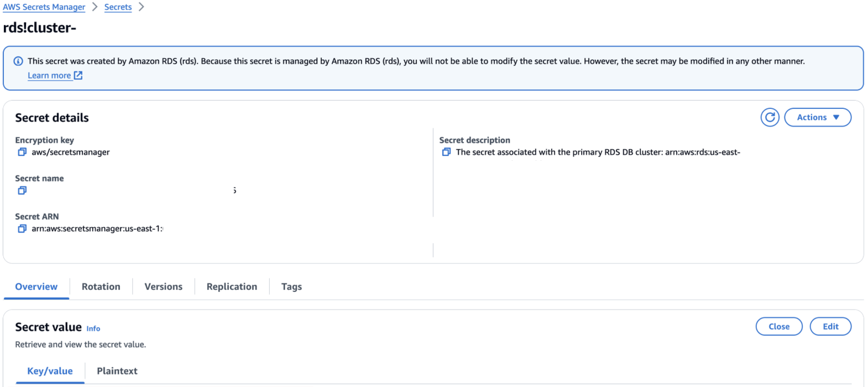The image size is (868, 387).
Task: Click the Close secret value button
Action: pyautogui.click(x=779, y=326)
